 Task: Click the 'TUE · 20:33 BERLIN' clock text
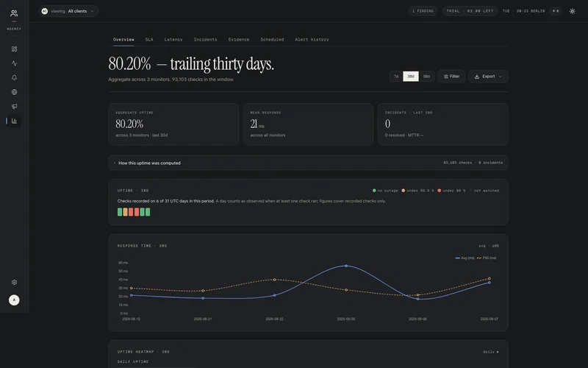523,11
